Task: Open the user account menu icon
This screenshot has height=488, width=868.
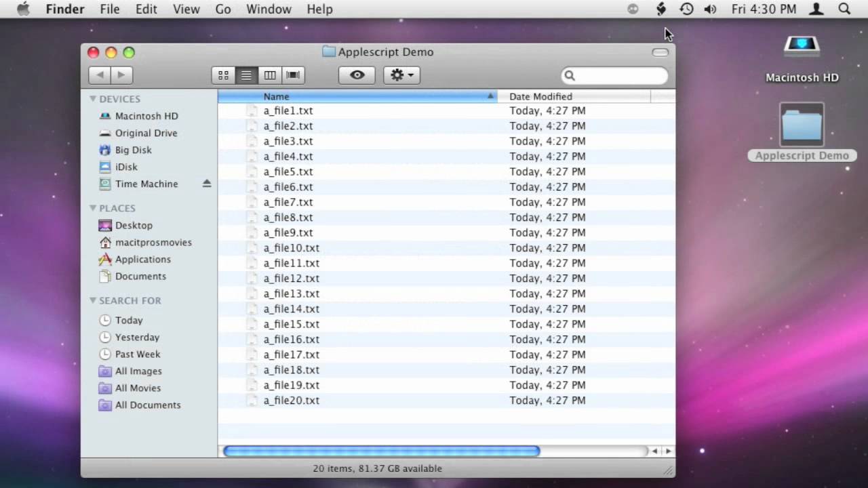Action: 817,9
